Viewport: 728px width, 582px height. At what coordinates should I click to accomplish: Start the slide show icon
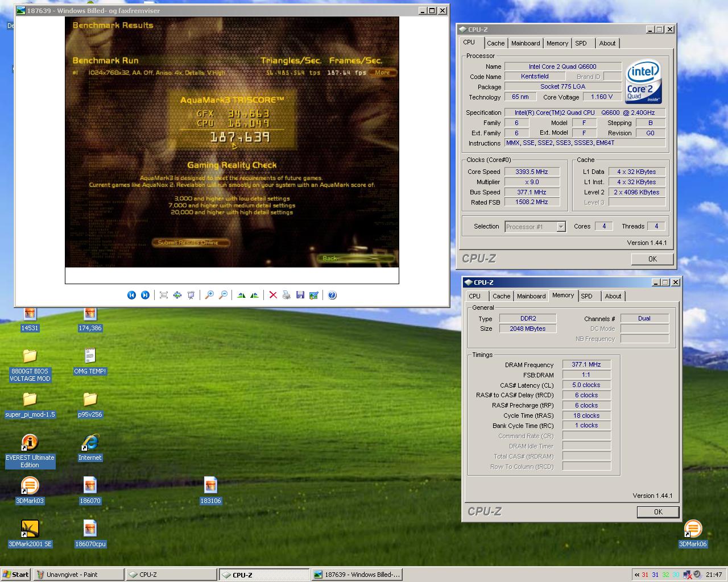click(x=191, y=295)
